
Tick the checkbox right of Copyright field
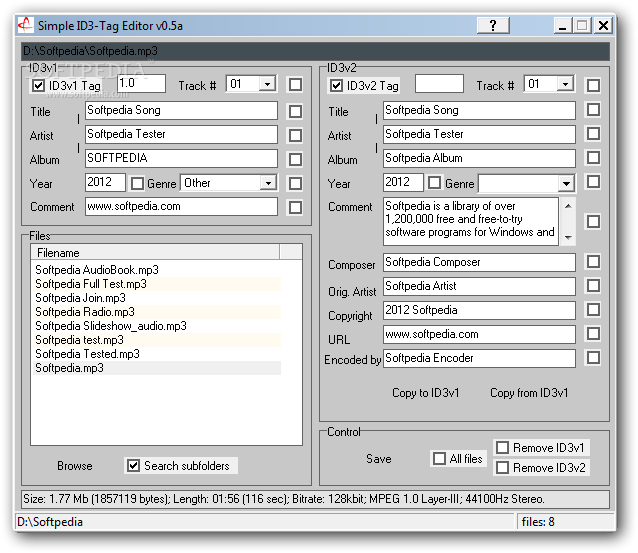pos(593,310)
